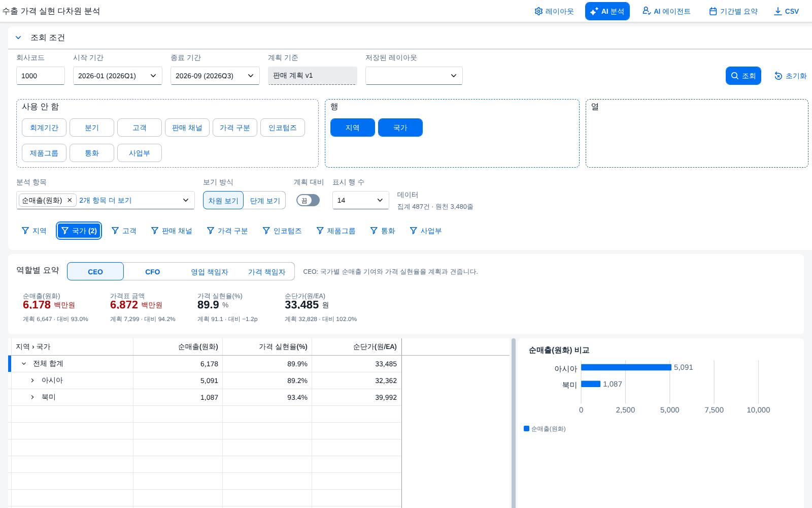Switch to 영업 책임자 tab
Image resolution: width=812 pixels, height=508 pixels.
click(x=210, y=271)
